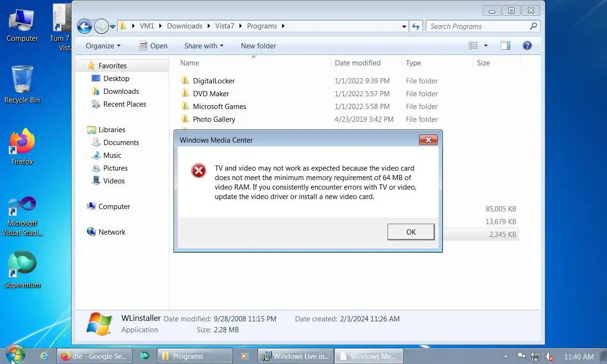Launch Microsoft Visual Studio shortcut
This screenshot has width=607, height=364.
(22, 216)
